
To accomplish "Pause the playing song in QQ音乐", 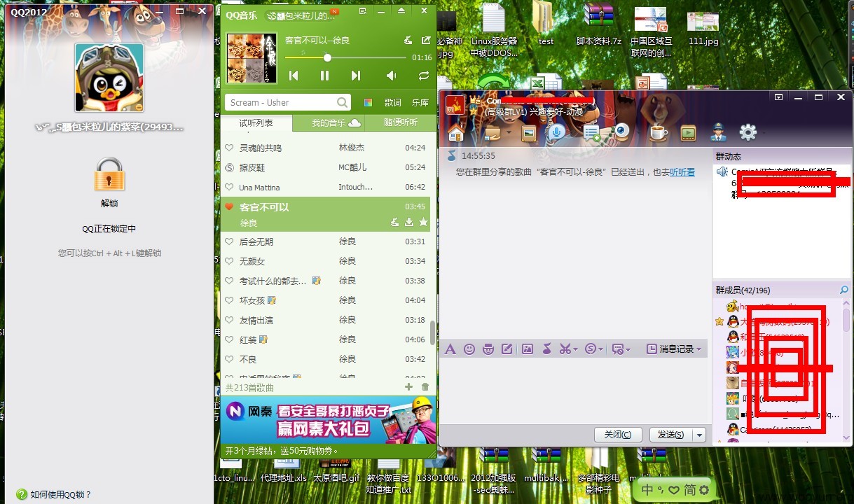I will 324,75.
